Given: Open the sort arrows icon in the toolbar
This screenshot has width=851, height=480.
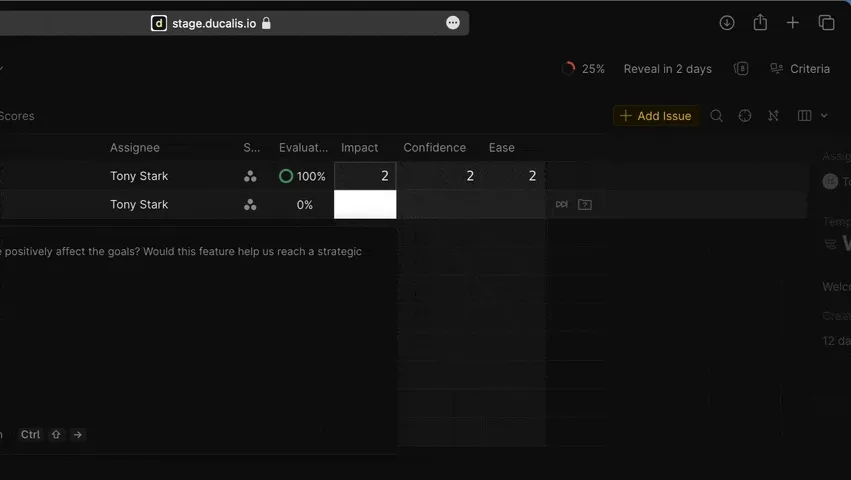Looking at the screenshot, I should (x=773, y=116).
